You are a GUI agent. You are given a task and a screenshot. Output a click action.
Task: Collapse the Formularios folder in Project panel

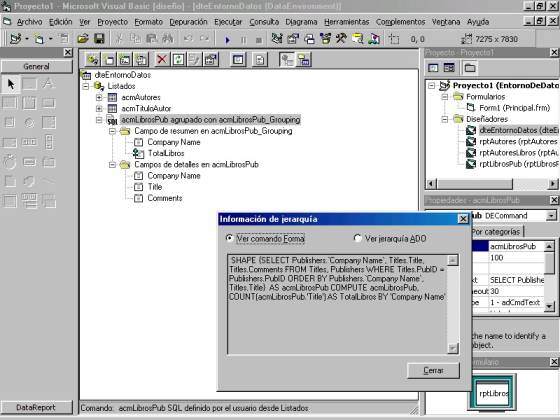pos(445,97)
